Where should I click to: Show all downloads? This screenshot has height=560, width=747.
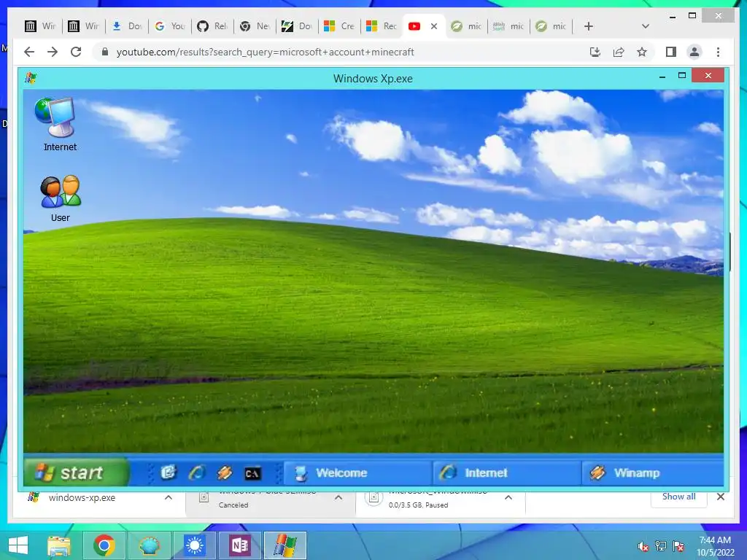[678, 497]
